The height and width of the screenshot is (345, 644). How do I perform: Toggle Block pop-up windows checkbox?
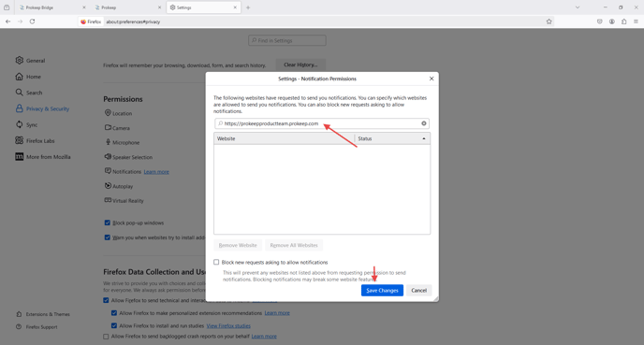pos(108,223)
